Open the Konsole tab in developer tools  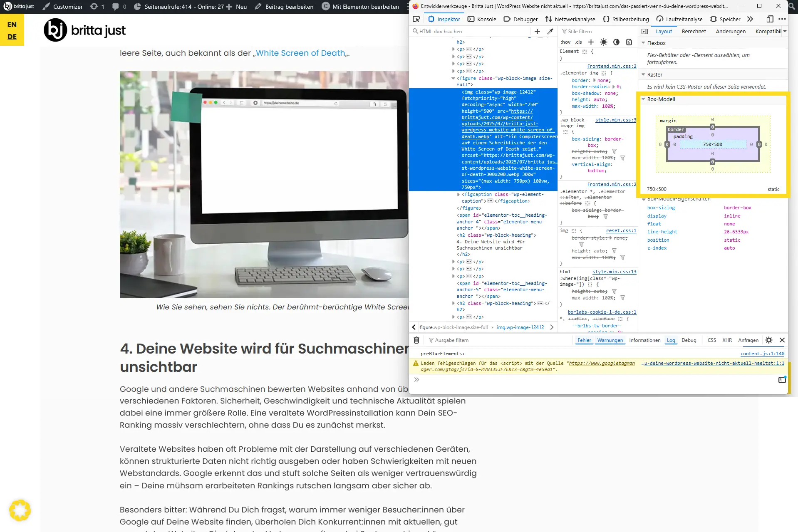pyautogui.click(x=482, y=19)
